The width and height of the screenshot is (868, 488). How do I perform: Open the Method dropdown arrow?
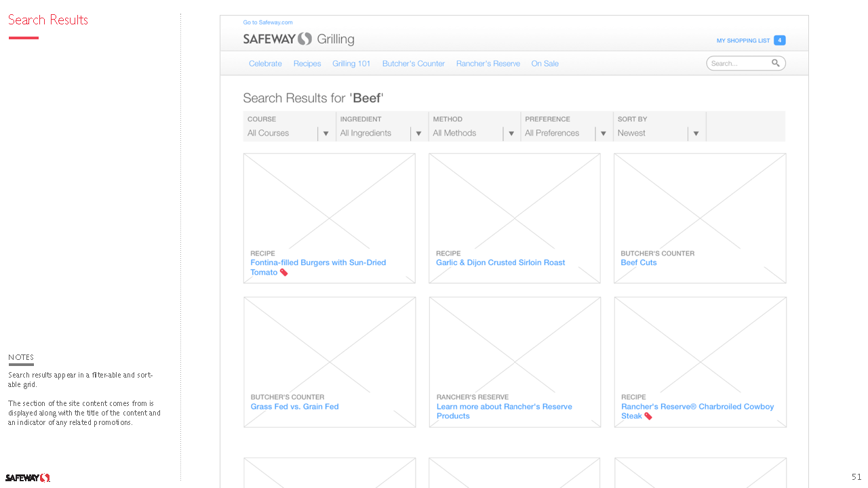click(511, 134)
